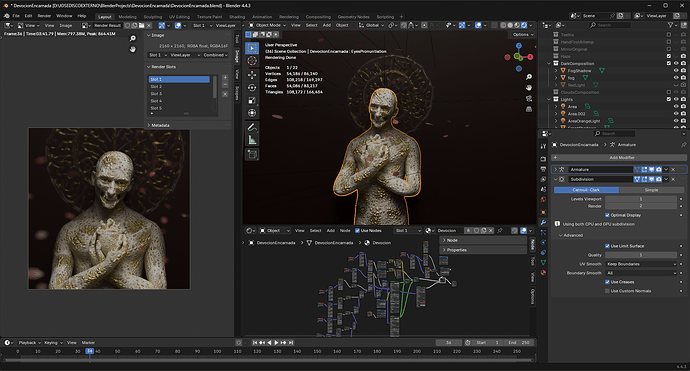The image size is (690, 371).
Task: Click the image editor pan hand icon
Action: pos(132,49)
